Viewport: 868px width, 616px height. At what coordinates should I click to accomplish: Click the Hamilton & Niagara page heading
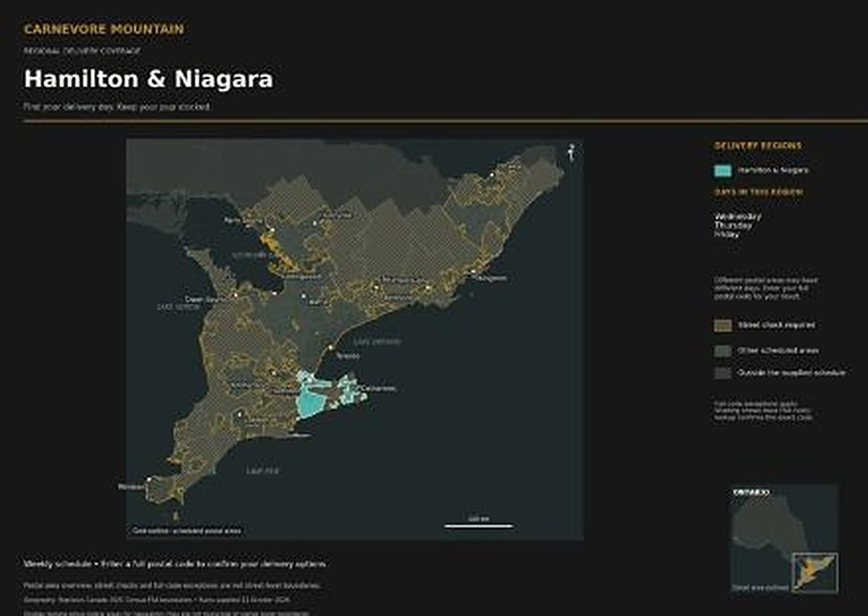(148, 79)
